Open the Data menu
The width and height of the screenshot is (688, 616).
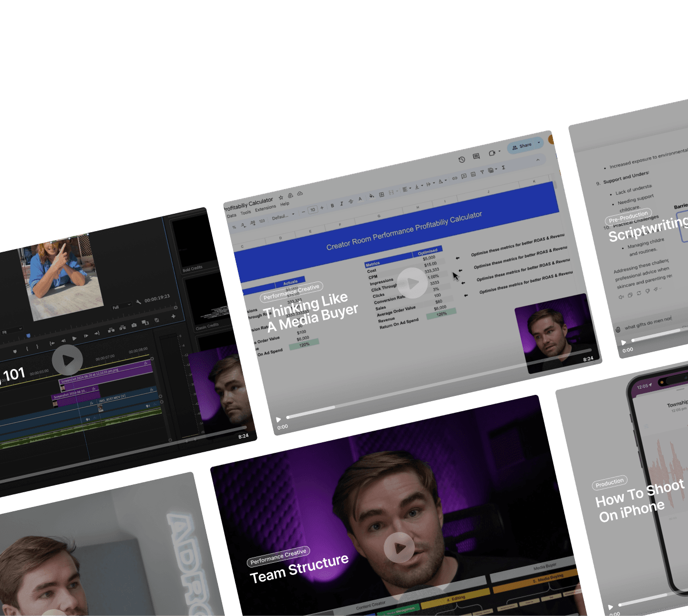232,216
